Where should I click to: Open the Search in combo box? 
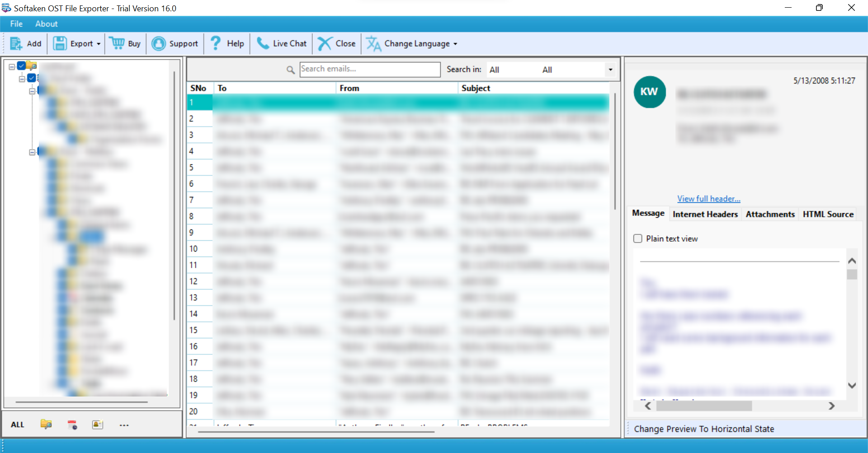552,70
